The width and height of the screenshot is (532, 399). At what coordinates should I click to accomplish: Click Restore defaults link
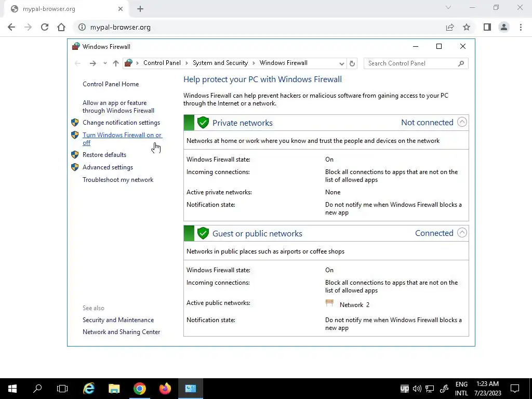(x=104, y=155)
